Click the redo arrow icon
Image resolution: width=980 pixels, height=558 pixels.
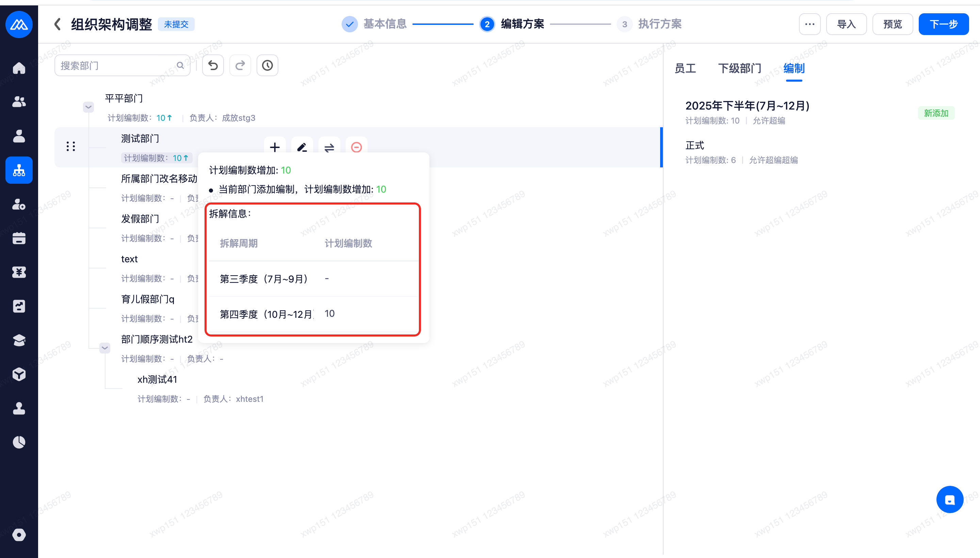[240, 66]
